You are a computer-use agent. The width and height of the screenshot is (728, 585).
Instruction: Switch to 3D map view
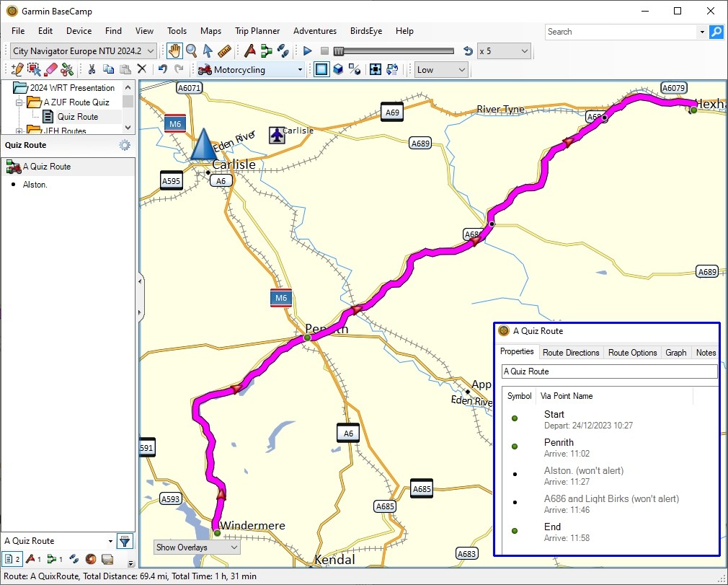click(x=339, y=70)
